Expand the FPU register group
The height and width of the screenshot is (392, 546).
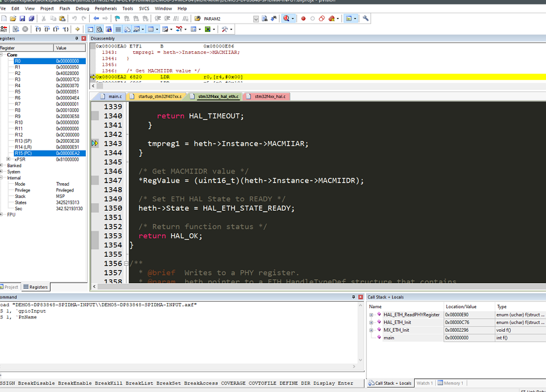pos(2,215)
